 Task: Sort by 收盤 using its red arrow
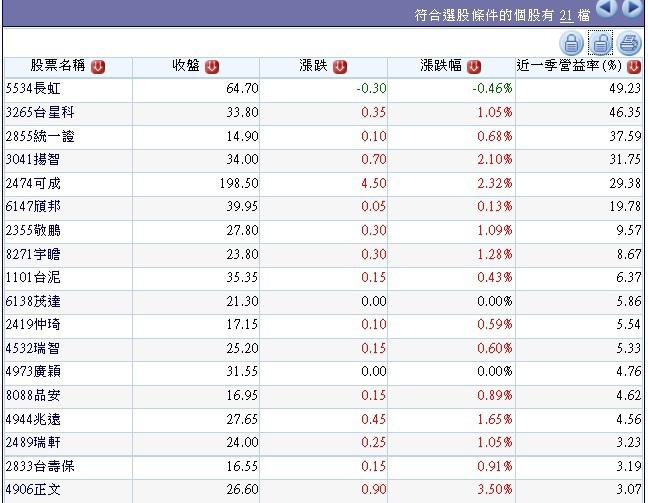(x=212, y=67)
